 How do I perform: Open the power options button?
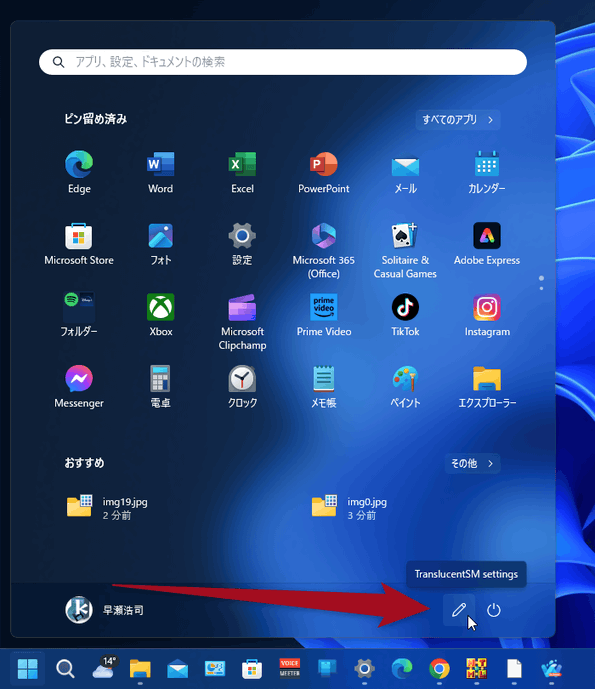click(493, 610)
